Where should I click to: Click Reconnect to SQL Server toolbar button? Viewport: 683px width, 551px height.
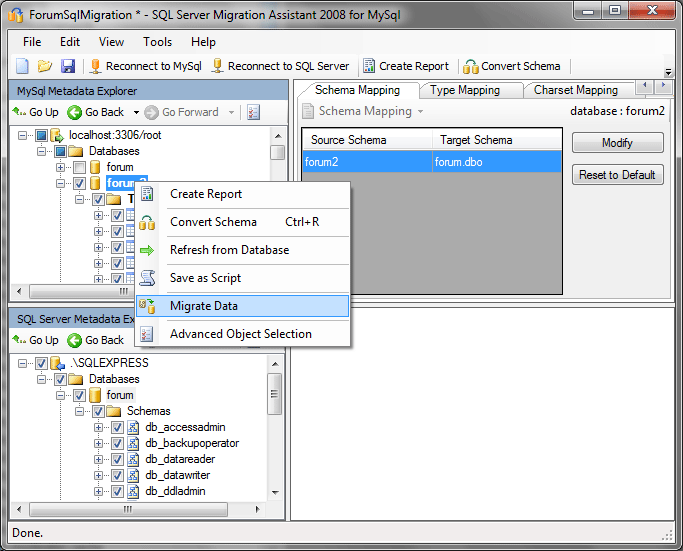click(280, 66)
